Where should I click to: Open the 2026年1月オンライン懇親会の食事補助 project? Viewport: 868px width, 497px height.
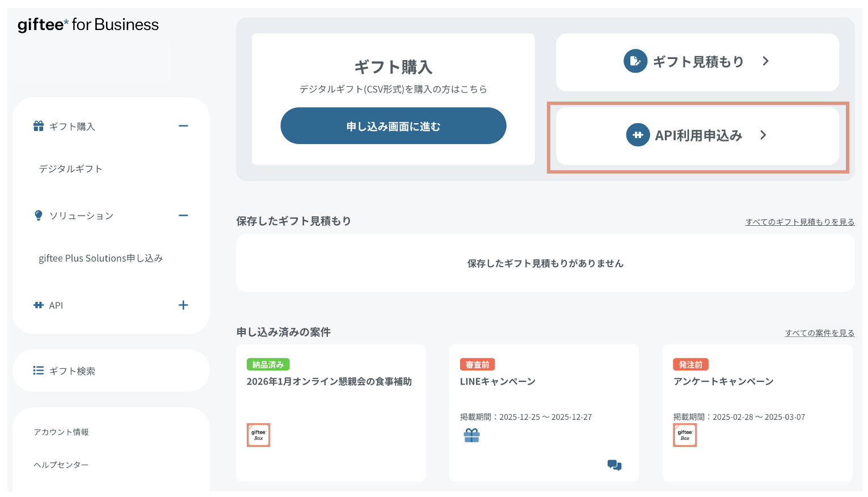329,381
